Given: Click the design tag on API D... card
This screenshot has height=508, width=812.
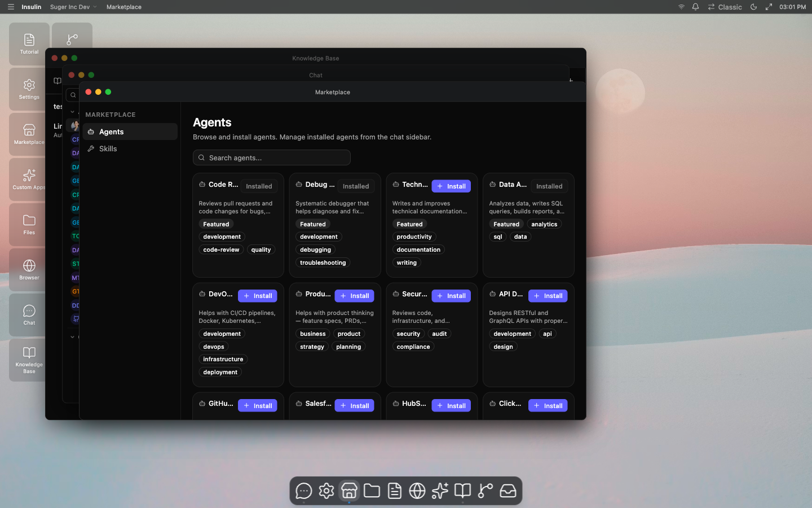Looking at the screenshot, I should 503,347.
